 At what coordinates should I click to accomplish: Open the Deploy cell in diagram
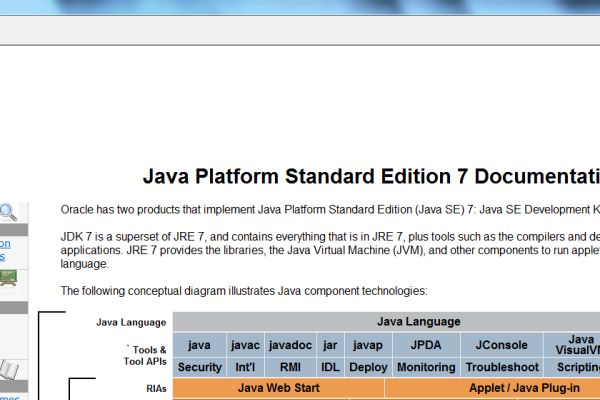[x=368, y=367]
